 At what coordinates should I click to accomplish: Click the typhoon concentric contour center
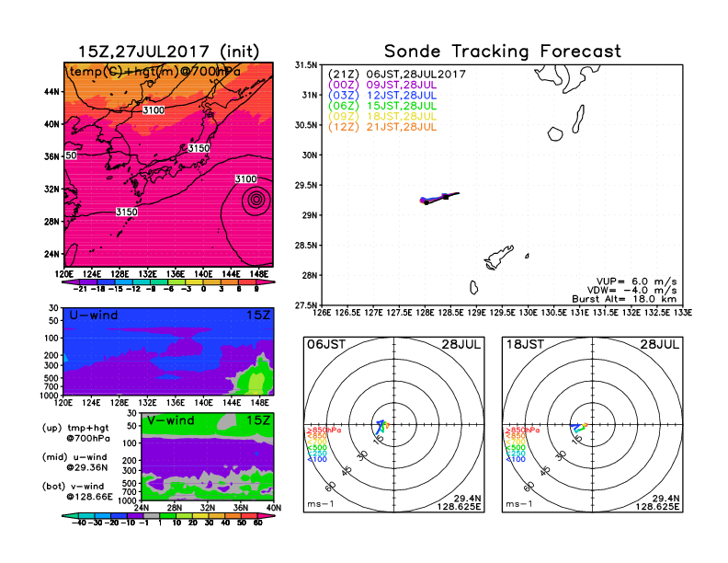coord(256,200)
